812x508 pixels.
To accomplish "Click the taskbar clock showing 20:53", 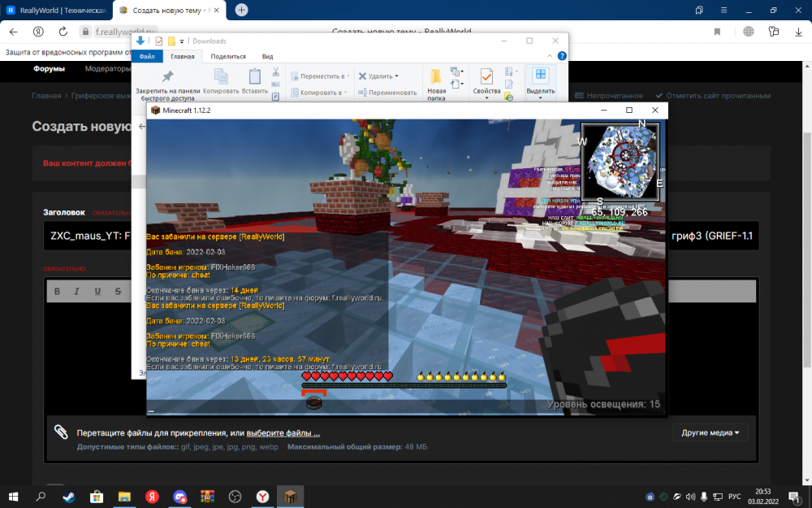I will 762,497.
